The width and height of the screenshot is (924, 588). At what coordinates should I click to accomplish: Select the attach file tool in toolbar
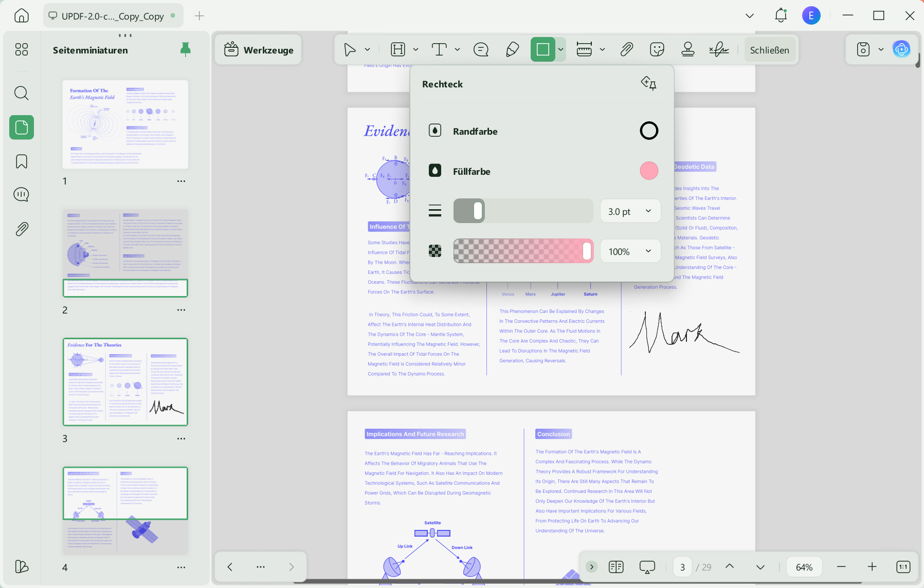(626, 49)
